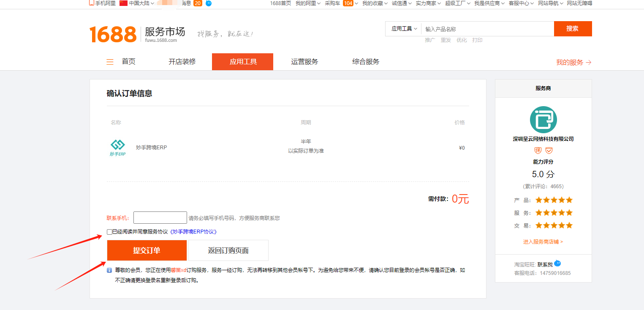Click the ¥0 price cell
Viewport: 644px width, 310px height.
click(462, 148)
